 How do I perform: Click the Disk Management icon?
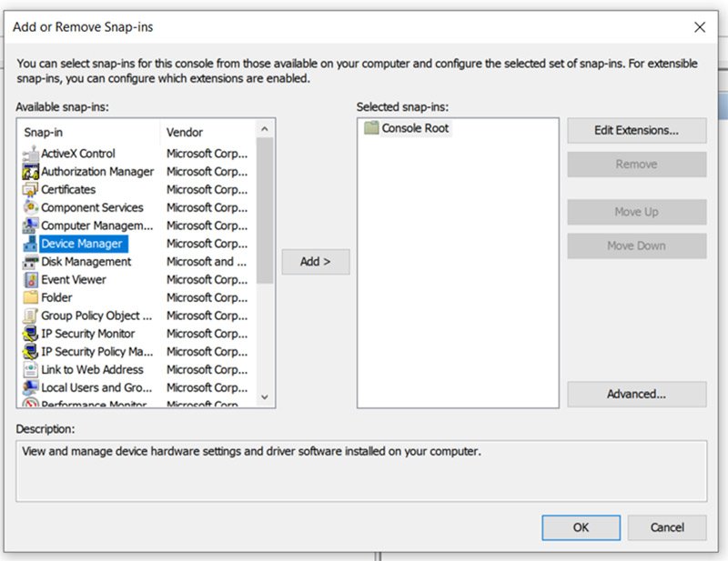pyautogui.click(x=30, y=262)
